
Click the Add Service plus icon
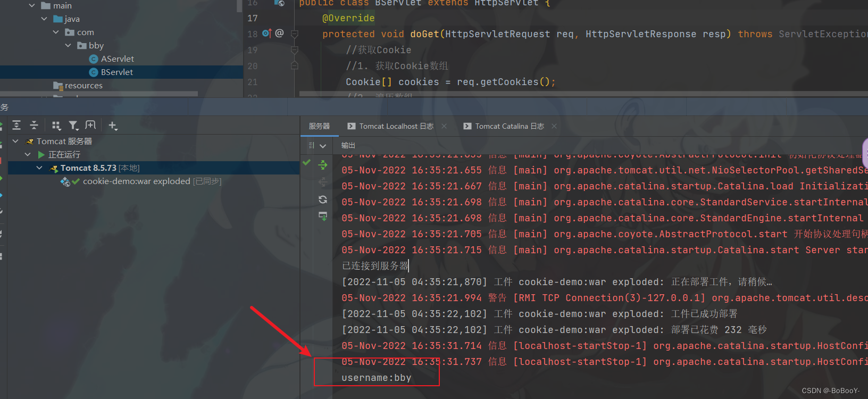113,126
